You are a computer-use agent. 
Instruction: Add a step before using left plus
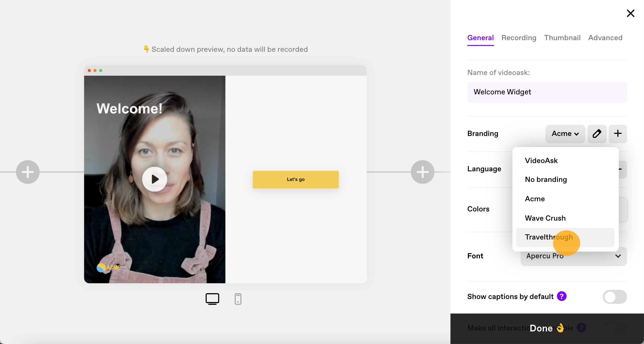pos(28,172)
